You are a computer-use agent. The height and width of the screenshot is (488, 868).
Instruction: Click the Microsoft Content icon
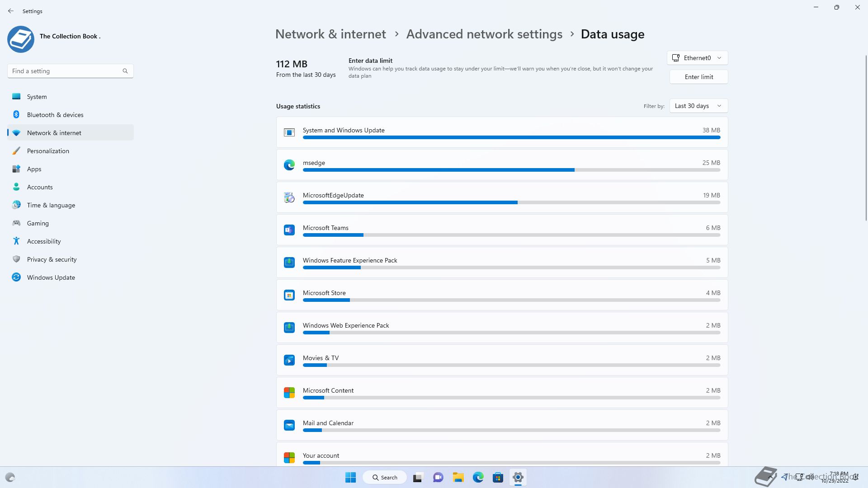coord(289,393)
